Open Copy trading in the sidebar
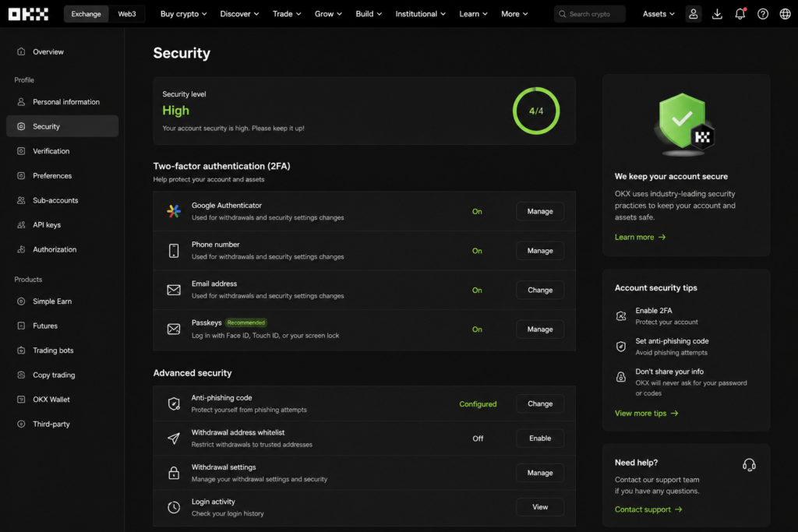The image size is (798, 532). pos(62,375)
